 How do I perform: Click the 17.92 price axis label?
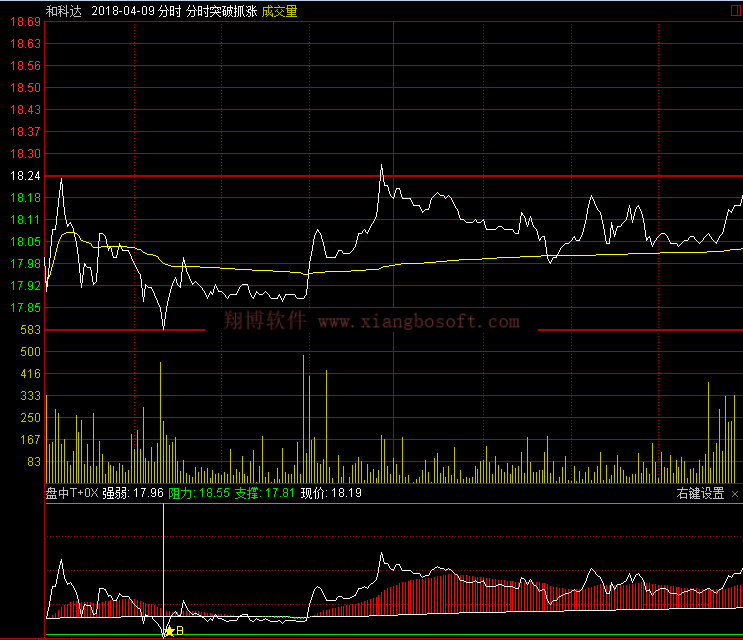coord(26,286)
